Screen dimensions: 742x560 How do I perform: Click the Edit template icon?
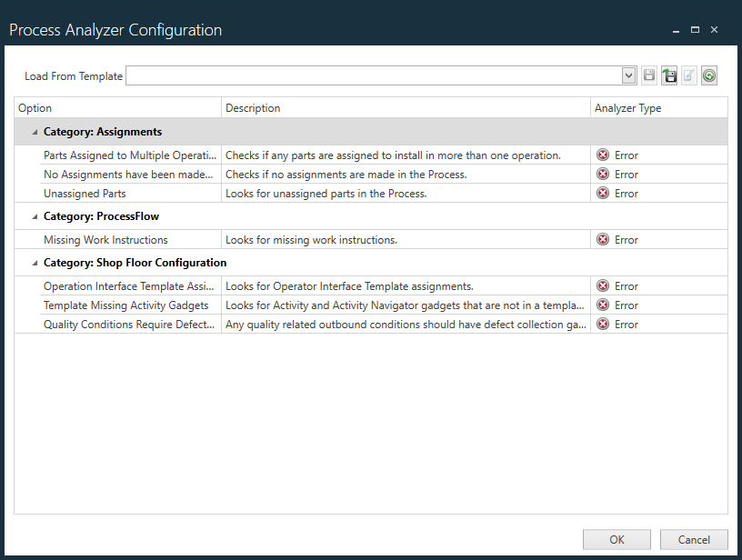(x=689, y=75)
